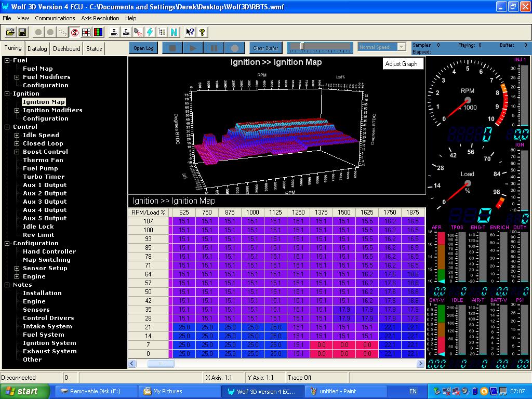The height and width of the screenshot is (399, 532).
Task: Click the yellow question mark help icon
Action: click(x=202, y=32)
